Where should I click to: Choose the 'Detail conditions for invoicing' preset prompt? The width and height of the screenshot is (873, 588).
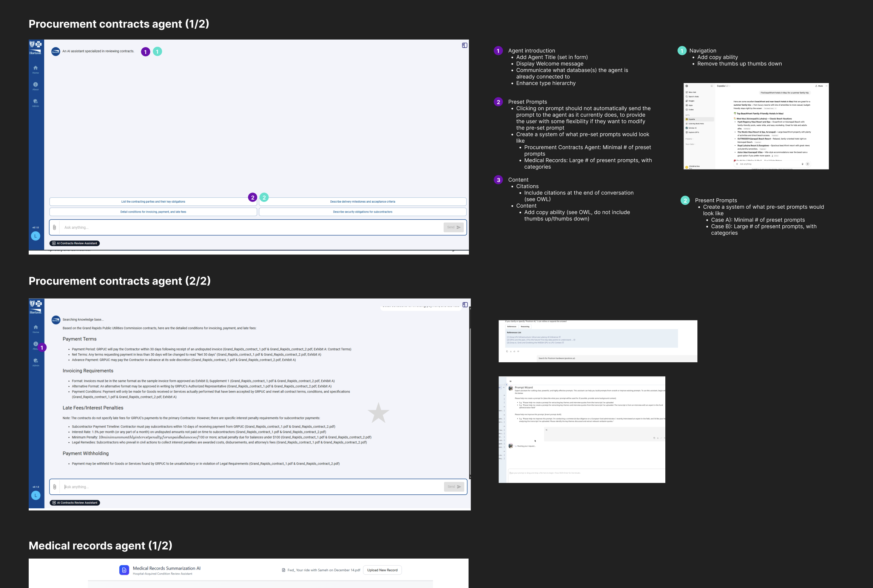153,212
